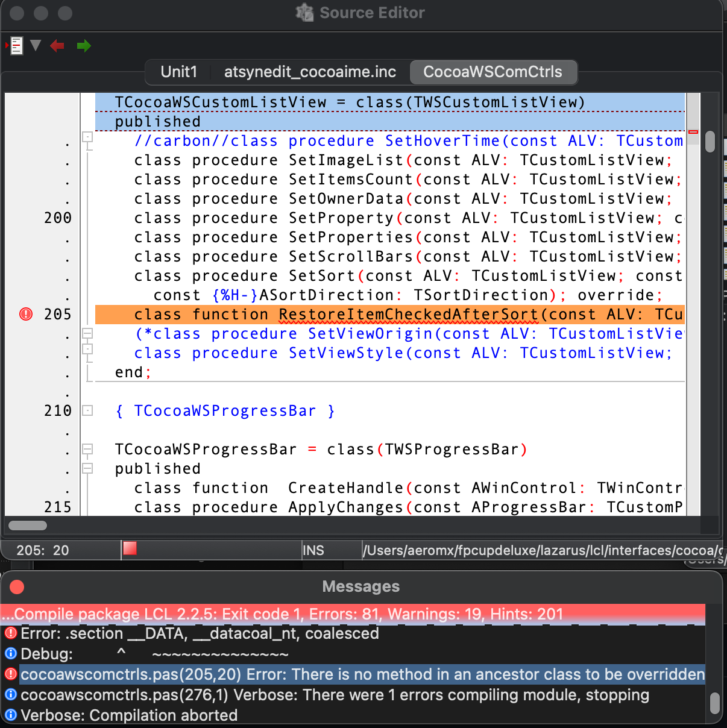
Task: Click the blue info icon beside Compilation aborted
Action: coord(10,715)
